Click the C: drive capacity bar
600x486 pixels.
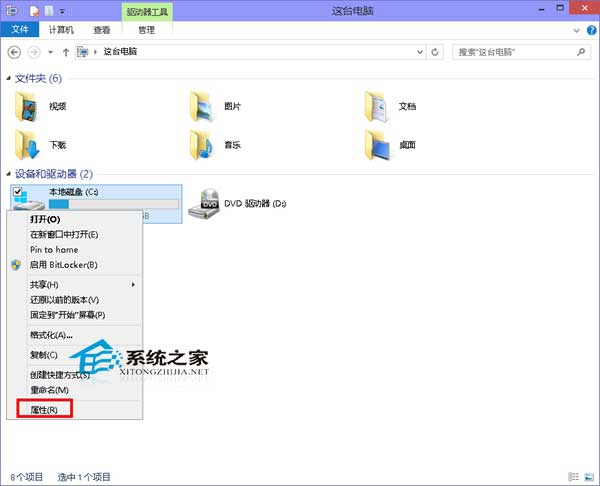(x=114, y=204)
